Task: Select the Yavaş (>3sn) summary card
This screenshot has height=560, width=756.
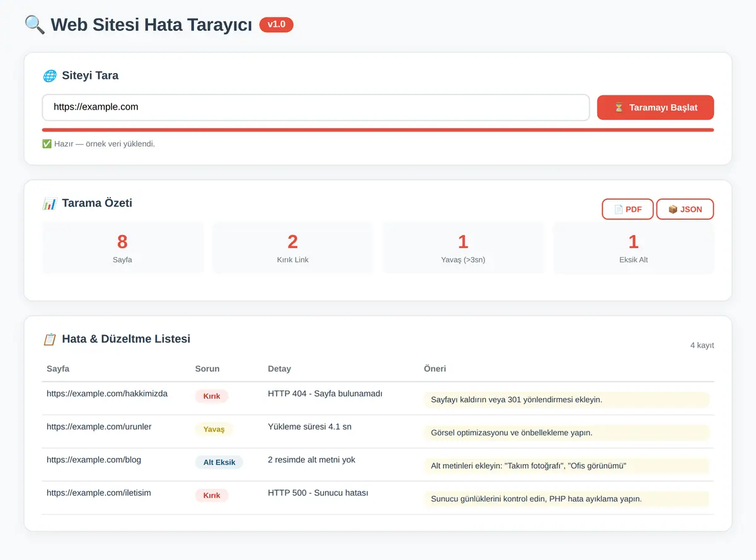Action: [463, 248]
